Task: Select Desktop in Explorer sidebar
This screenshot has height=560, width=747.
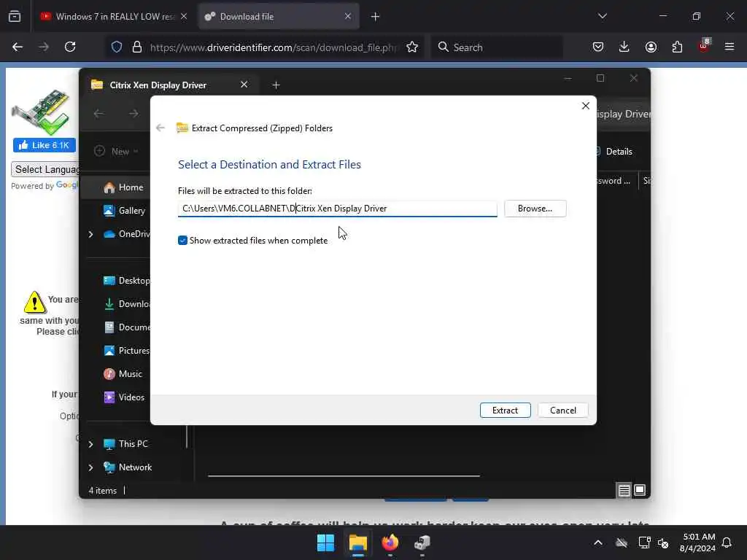Action: 127,281
